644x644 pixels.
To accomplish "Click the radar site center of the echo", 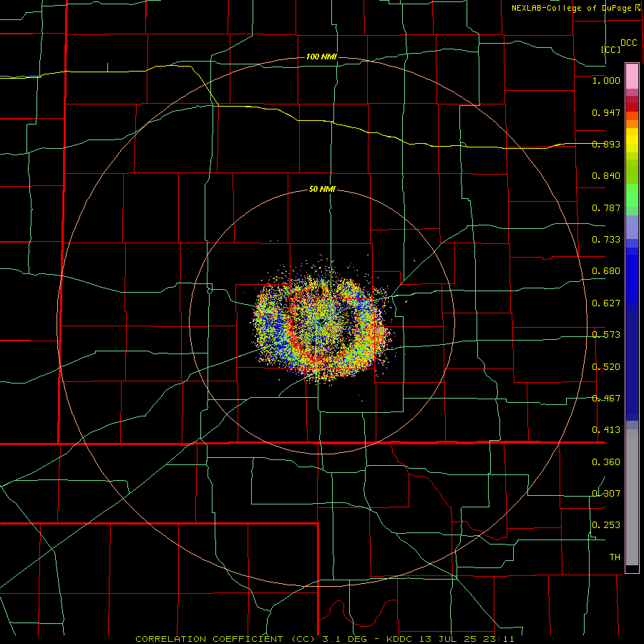I will (x=322, y=321).
